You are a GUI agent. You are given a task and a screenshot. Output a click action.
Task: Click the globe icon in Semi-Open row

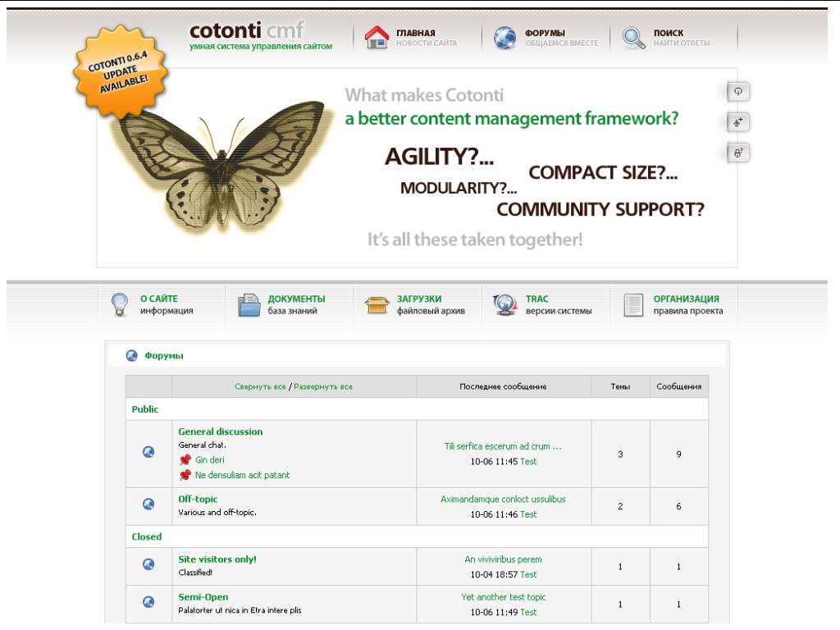point(148,602)
